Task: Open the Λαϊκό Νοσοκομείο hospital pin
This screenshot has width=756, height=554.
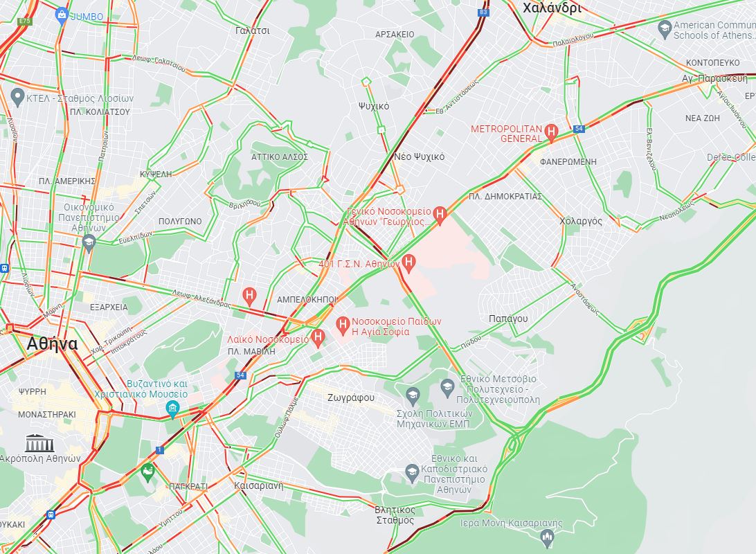Action: [x=318, y=339]
